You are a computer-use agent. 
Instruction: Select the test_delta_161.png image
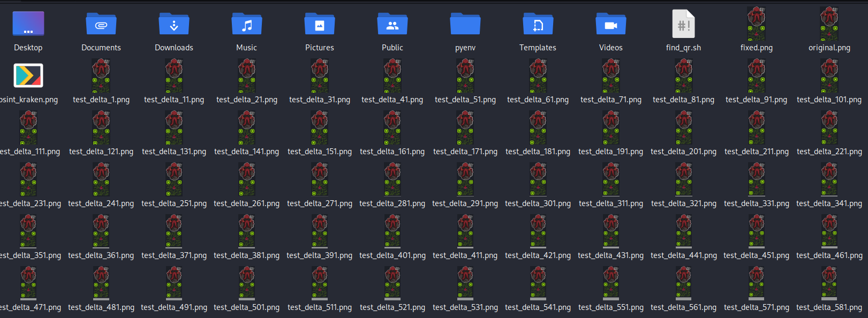point(393,128)
